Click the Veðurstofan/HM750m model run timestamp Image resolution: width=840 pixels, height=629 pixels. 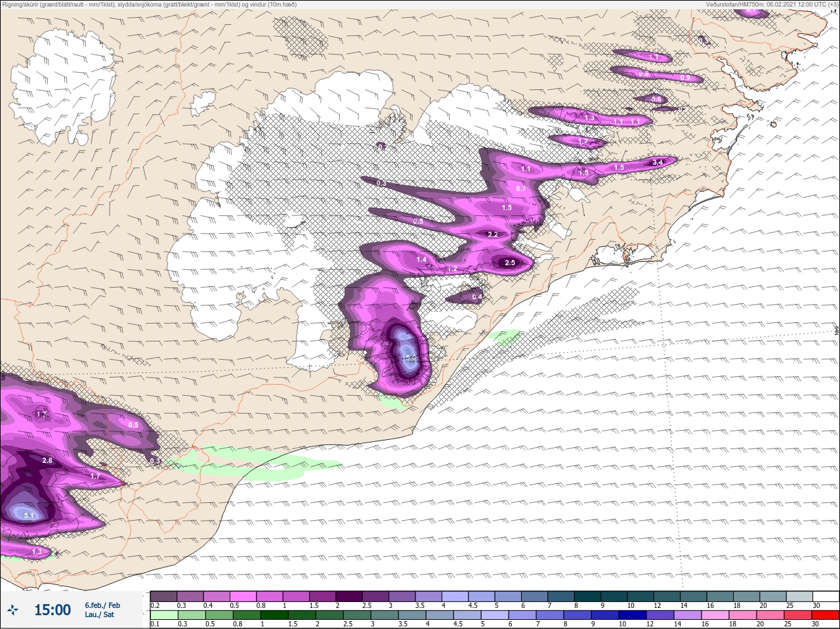(772, 4)
